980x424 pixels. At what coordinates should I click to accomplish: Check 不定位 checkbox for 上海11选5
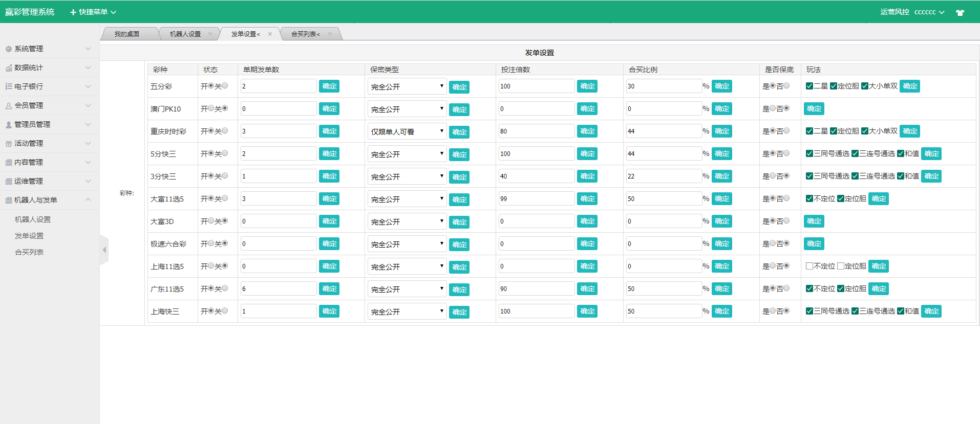click(x=809, y=266)
